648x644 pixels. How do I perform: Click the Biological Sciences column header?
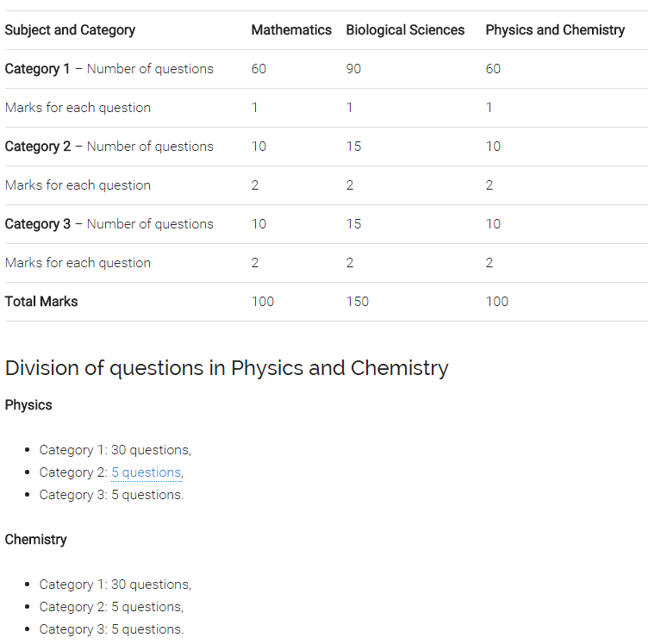pyautogui.click(x=405, y=30)
